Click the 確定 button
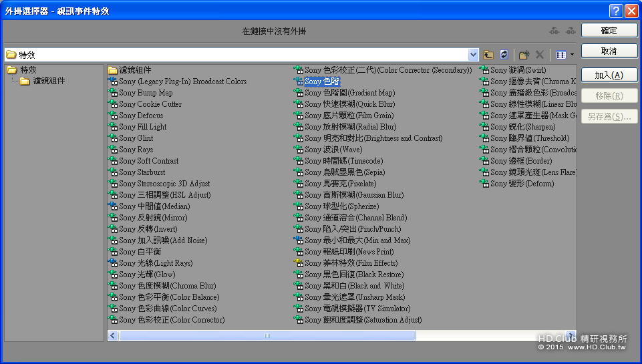Screen dimensions: 642x364 [609, 31]
